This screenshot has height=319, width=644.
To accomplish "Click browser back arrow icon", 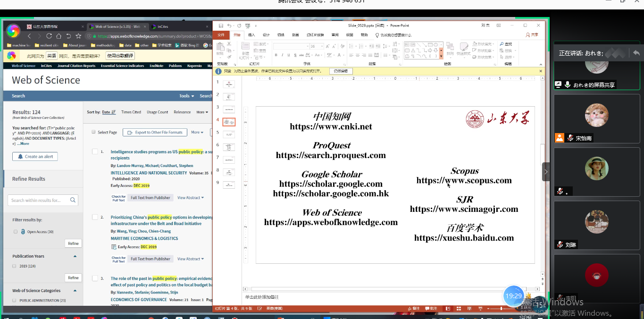I will tap(29, 36).
